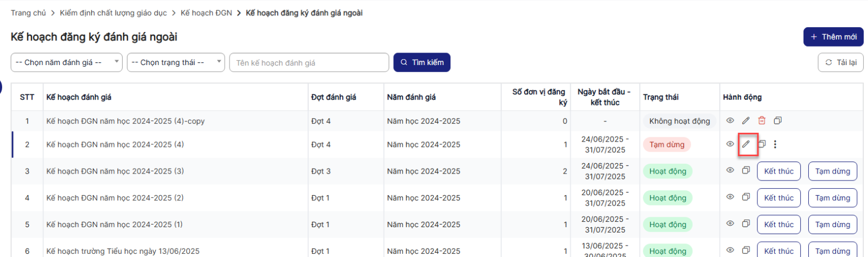Viewport: 868px width, 257px height.
Task: View row 1 plan details via eye icon
Action: coord(730,121)
